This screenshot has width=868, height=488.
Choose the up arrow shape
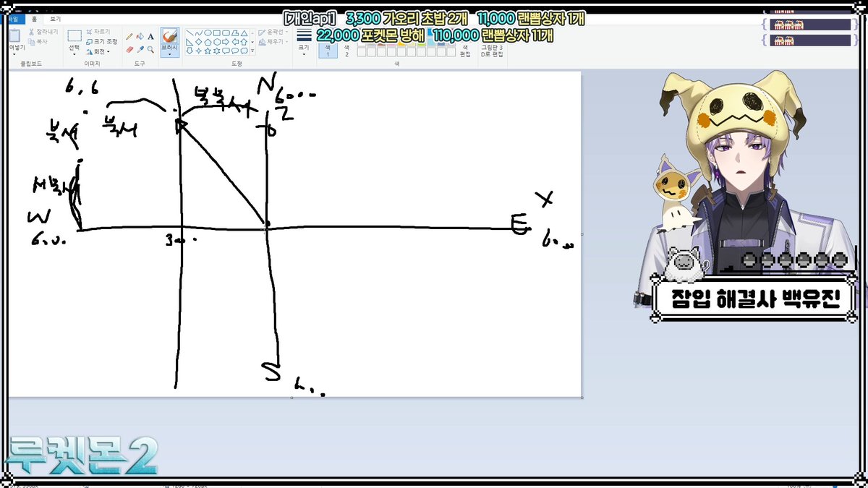click(x=244, y=42)
